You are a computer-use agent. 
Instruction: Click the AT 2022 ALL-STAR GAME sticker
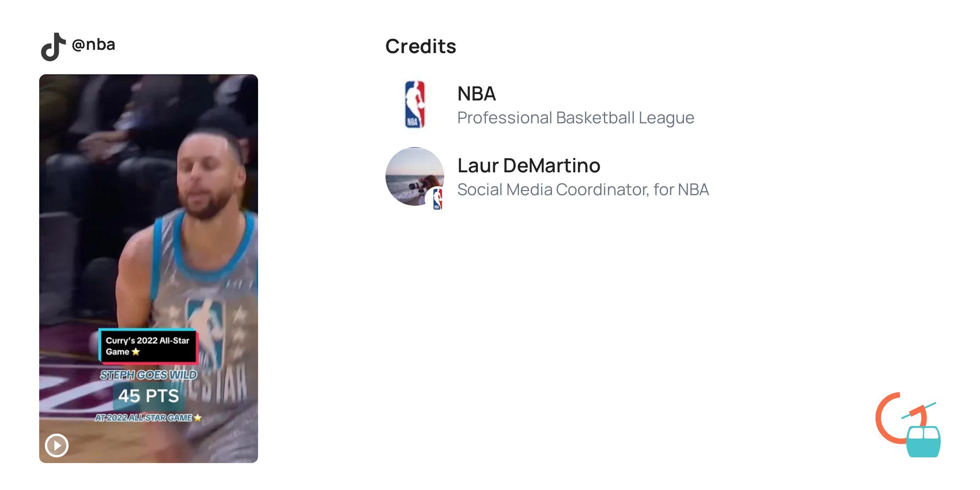pyautogui.click(x=148, y=418)
